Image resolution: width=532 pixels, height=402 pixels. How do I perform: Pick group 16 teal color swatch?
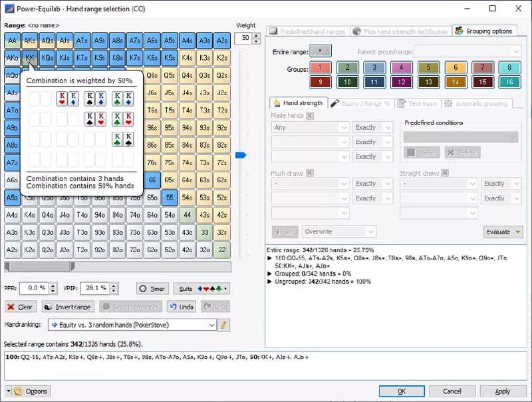click(509, 82)
